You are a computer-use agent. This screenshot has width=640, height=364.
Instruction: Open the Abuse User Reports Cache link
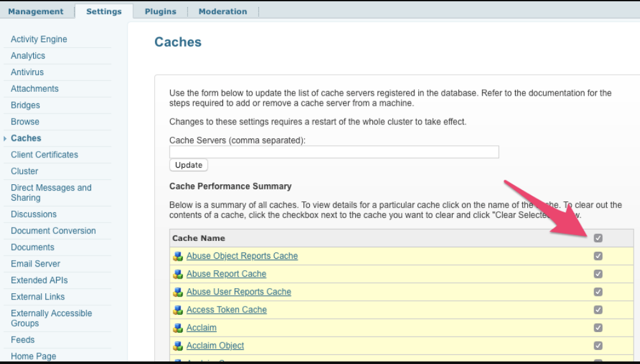pyautogui.click(x=238, y=292)
